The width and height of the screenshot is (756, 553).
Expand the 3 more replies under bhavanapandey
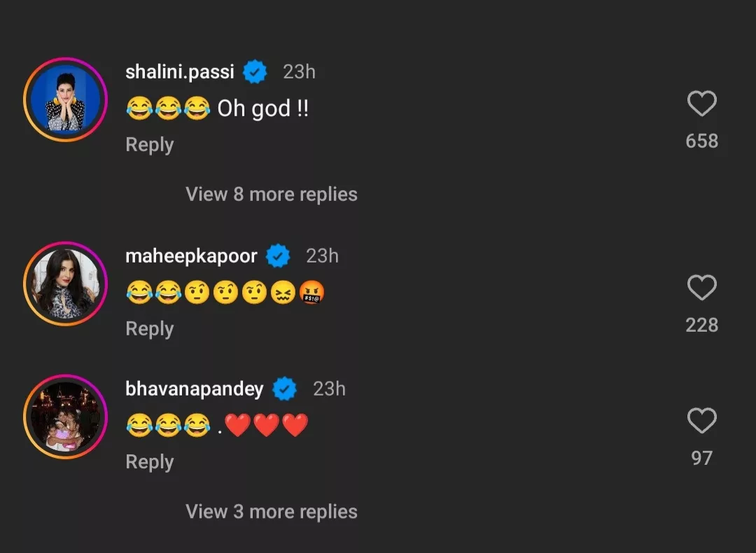271,511
